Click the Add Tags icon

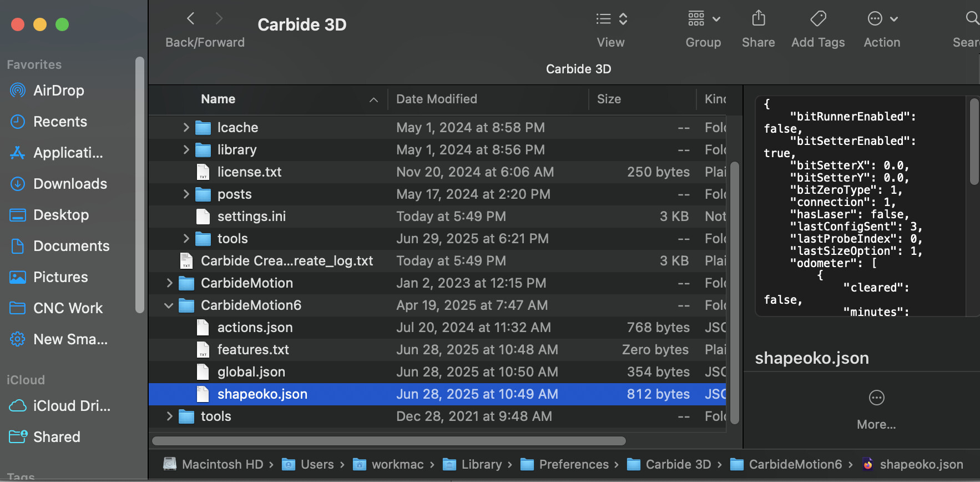(818, 19)
